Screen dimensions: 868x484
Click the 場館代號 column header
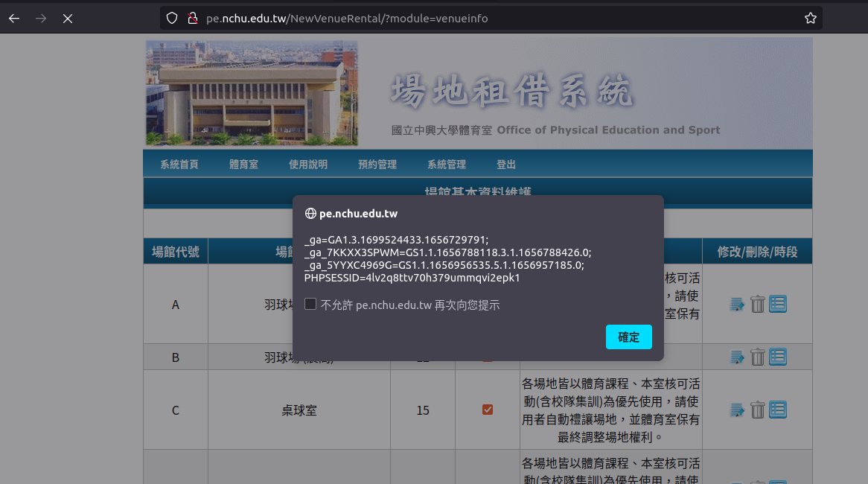click(x=176, y=252)
